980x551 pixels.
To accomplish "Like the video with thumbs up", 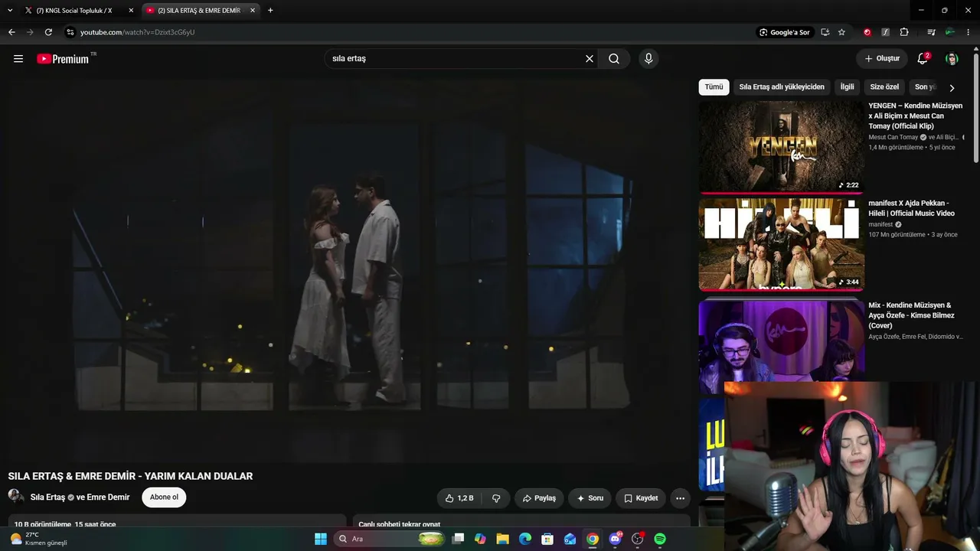I will (459, 498).
